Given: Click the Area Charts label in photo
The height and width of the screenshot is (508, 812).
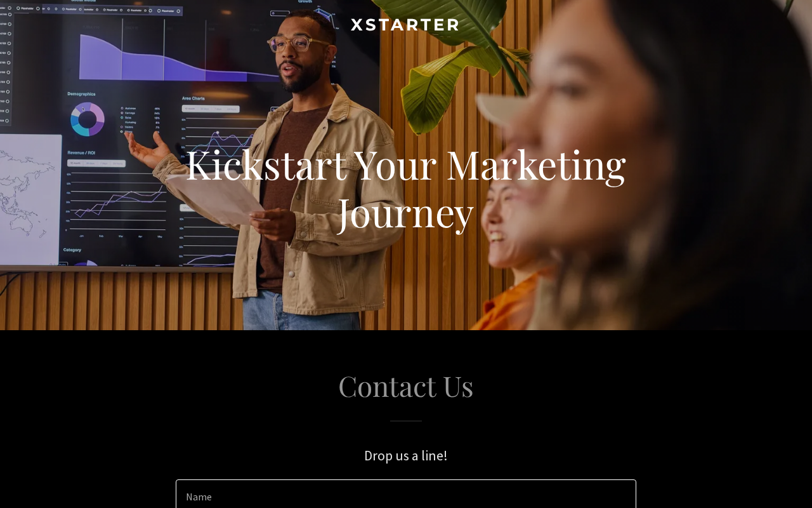Looking at the screenshot, I should [x=193, y=98].
